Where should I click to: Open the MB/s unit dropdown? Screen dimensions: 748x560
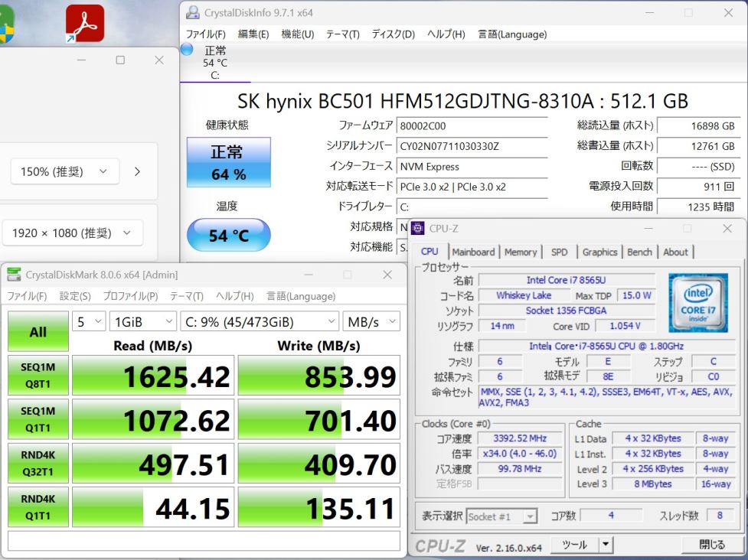click(x=371, y=322)
